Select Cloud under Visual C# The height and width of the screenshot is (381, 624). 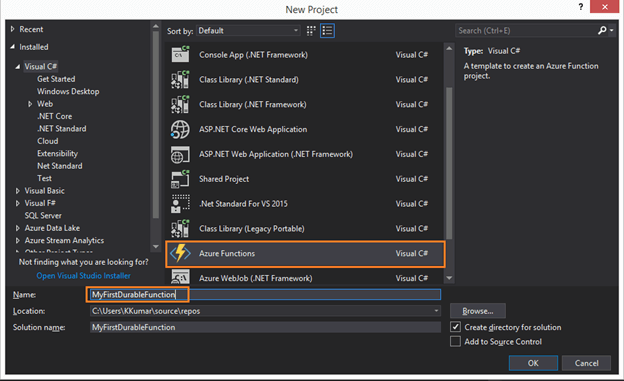pyautogui.click(x=47, y=141)
